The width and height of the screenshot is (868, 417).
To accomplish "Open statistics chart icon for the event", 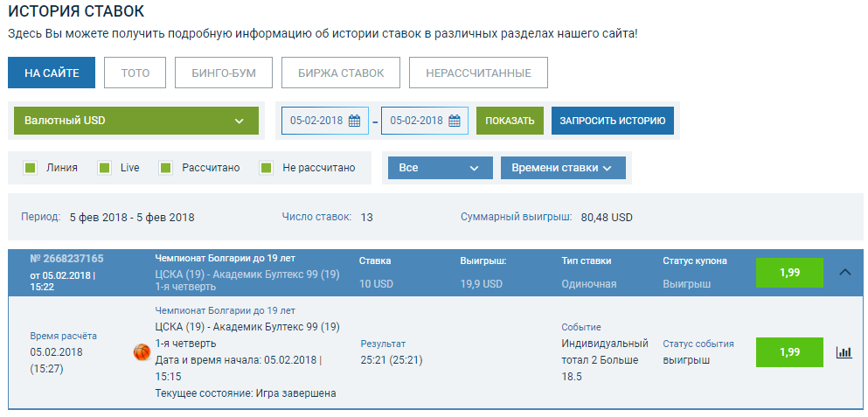I will pyautogui.click(x=844, y=352).
